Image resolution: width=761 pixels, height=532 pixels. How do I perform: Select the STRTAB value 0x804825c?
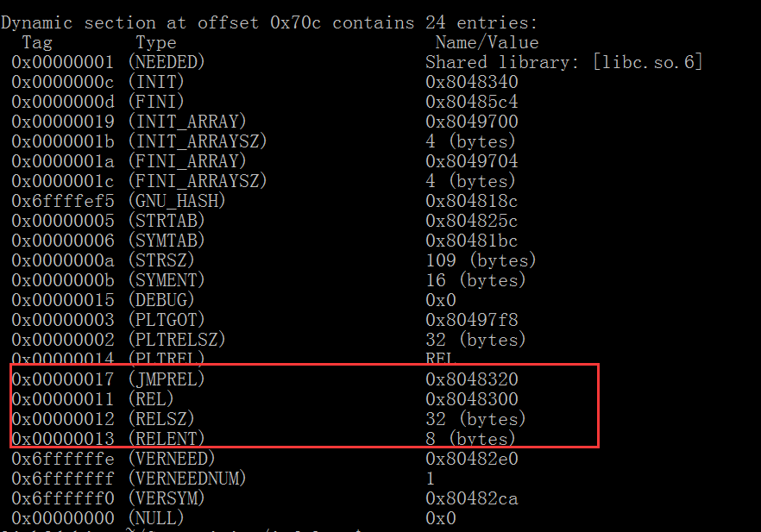(x=472, y=221)
